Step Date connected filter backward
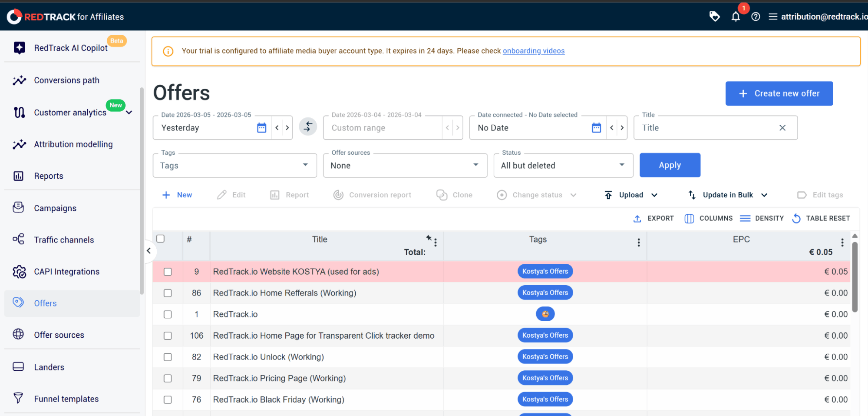 click(x=612, y=127)
